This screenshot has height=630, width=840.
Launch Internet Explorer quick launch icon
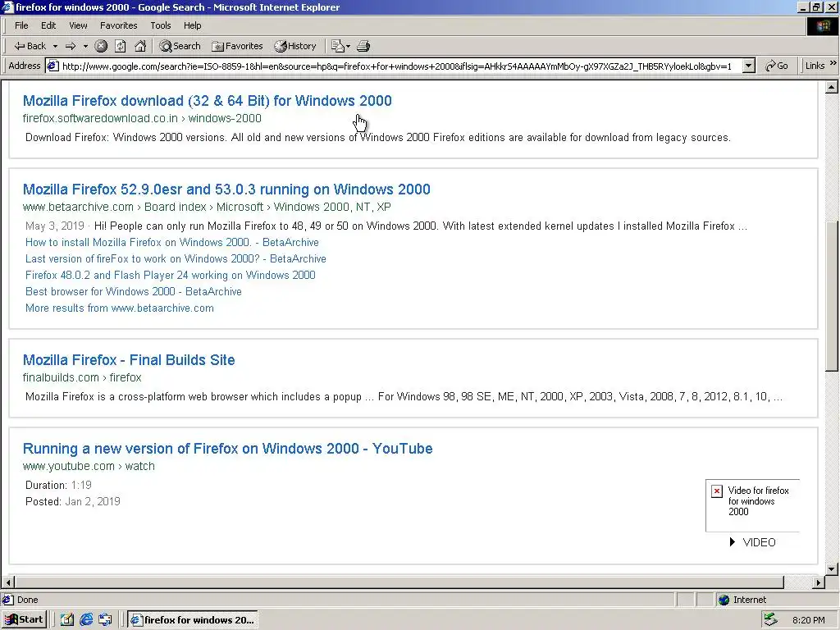(x=86, y=620)
